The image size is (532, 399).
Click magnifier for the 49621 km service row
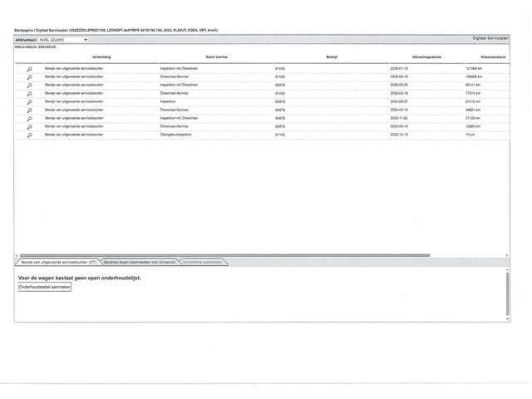30,110
